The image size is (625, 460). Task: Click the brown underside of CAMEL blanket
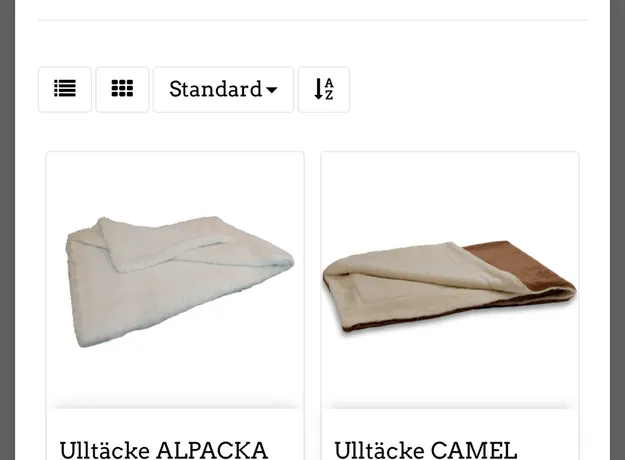click(x=518, y=263)
